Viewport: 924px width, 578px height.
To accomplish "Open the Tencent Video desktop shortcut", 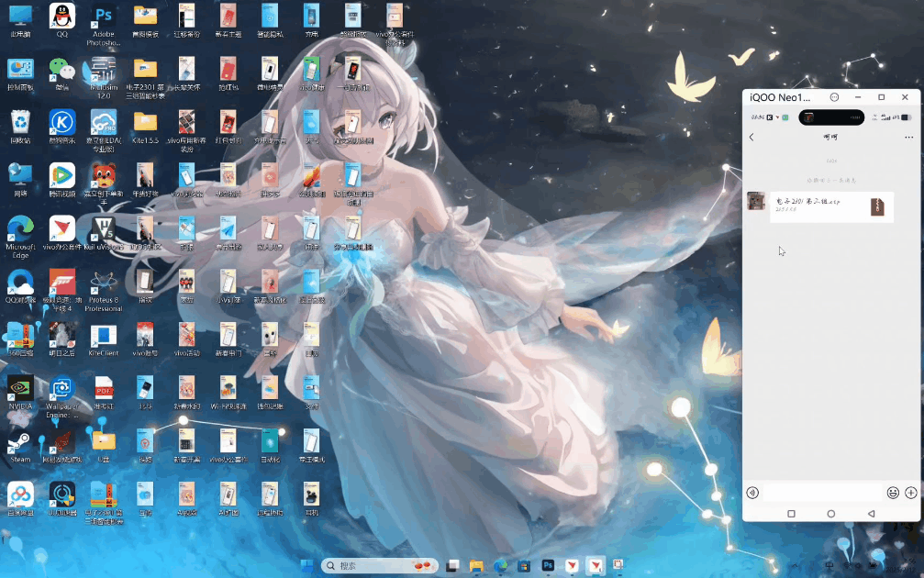I will (x=61, y=176).
